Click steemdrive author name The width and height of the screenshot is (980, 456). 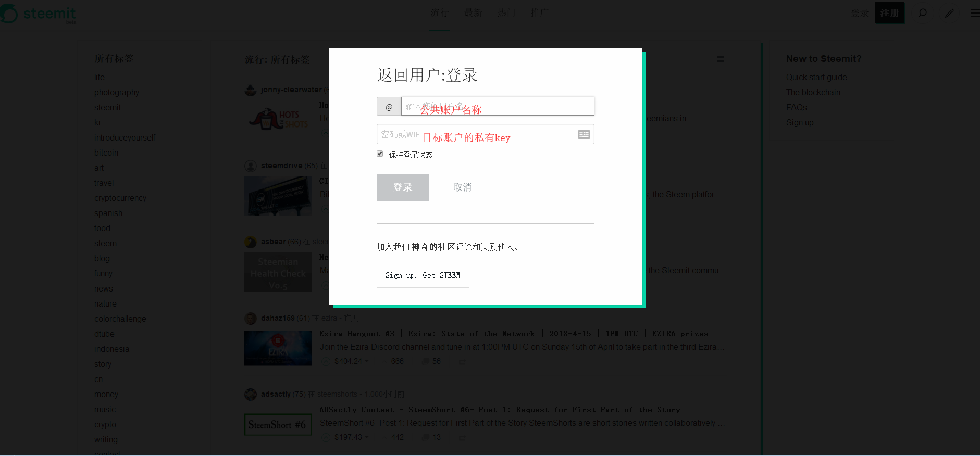coord(281,166)
